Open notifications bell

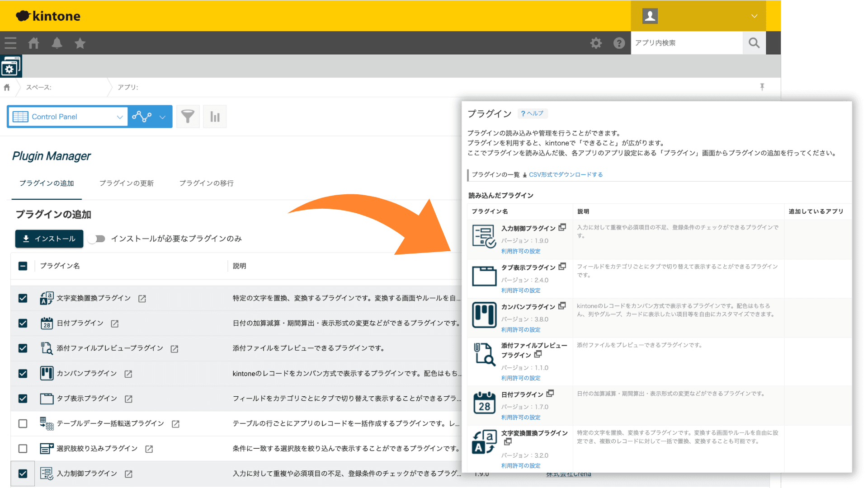click(57, 43)
